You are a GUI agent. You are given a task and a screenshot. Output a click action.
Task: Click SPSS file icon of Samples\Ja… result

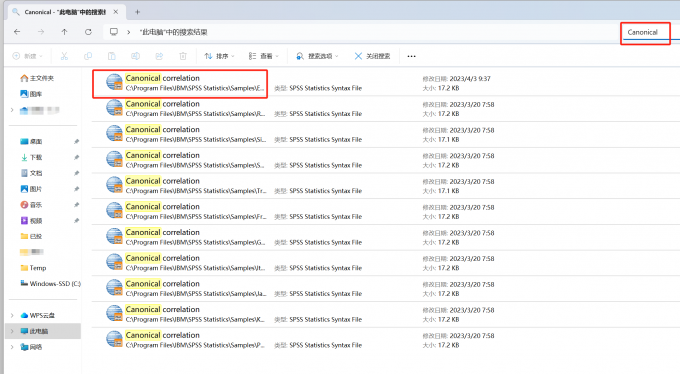click(114, 288)
